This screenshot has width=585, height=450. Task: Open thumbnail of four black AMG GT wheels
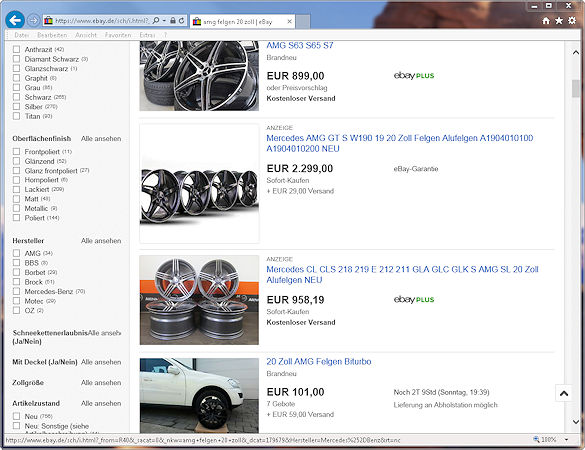tap(199, 184)
